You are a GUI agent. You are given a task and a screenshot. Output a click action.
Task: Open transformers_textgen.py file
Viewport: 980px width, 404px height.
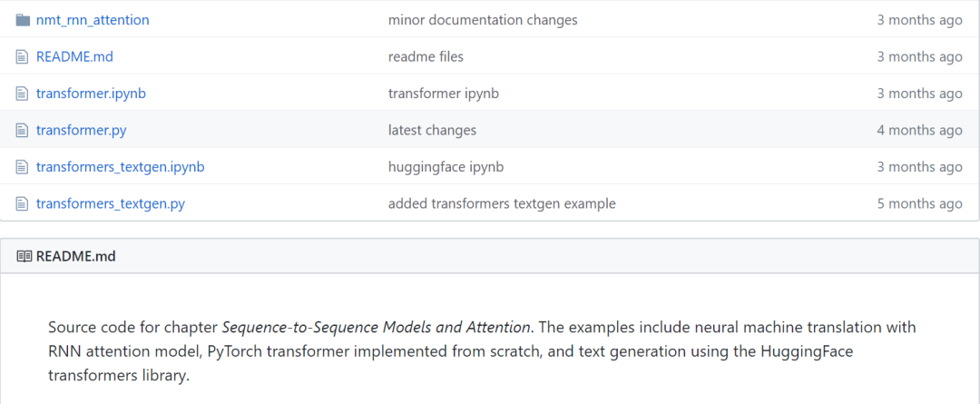[110, 203]
